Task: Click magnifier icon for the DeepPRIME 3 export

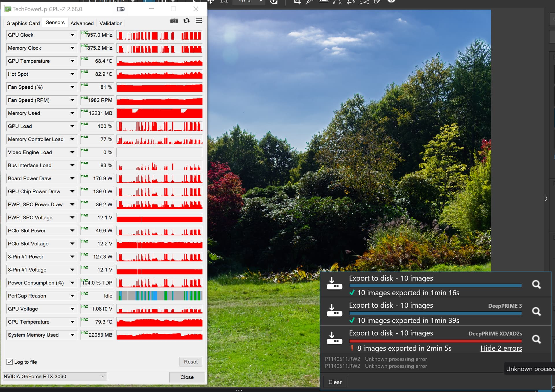Action: [x=536, y=311]
